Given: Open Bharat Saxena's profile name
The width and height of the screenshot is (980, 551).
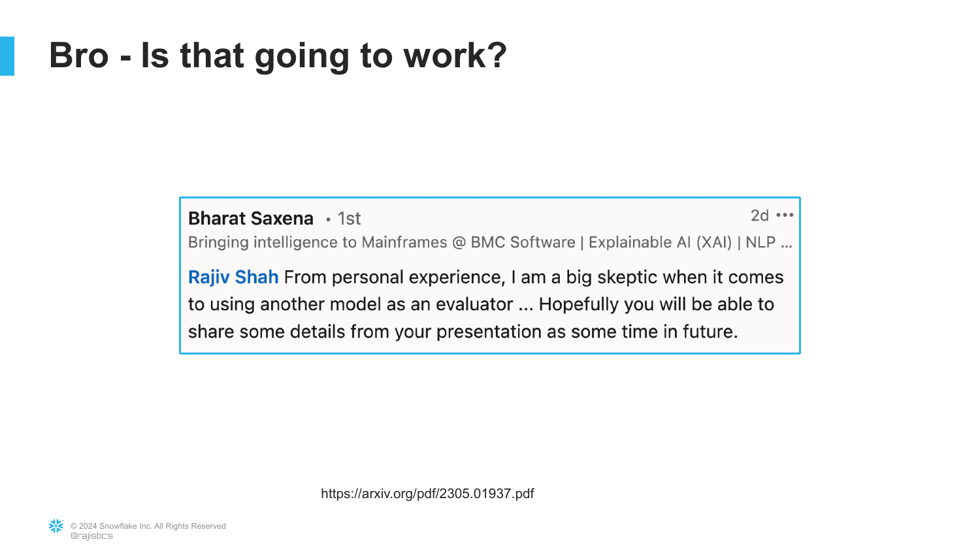Looking at the screenshot, I should (251, 218).
